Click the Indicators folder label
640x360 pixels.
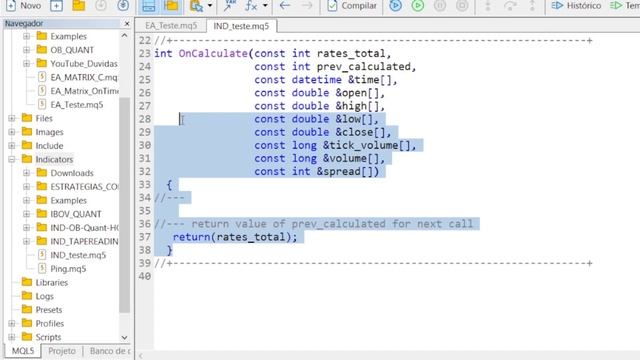(x=54, y=159)
